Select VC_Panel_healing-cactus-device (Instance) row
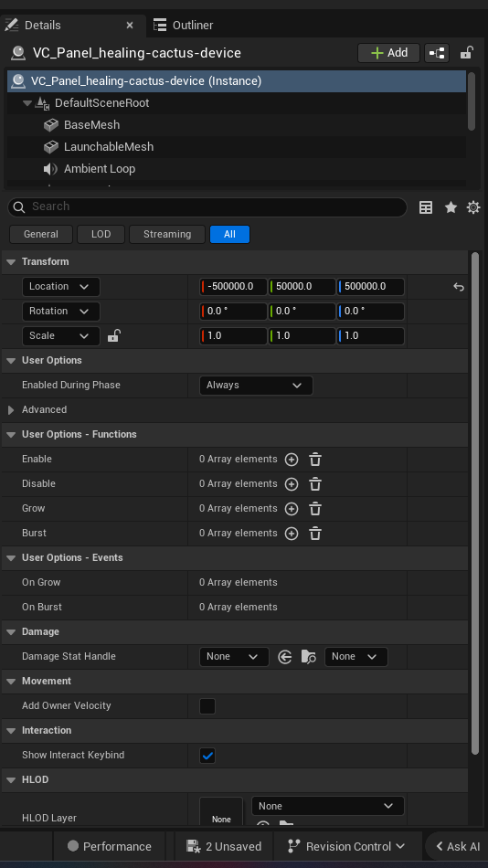This screenshot has height=868, width=488. (x=237, y=80)
